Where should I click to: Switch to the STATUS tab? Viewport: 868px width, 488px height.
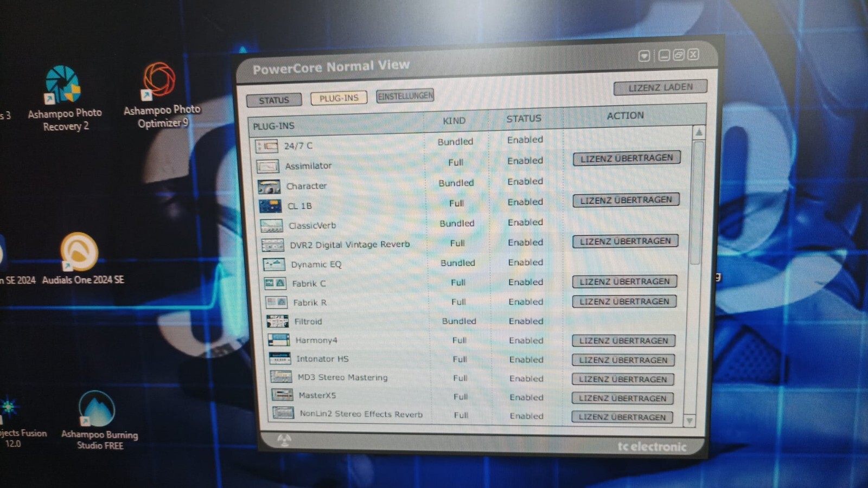[x=275, y=100]
